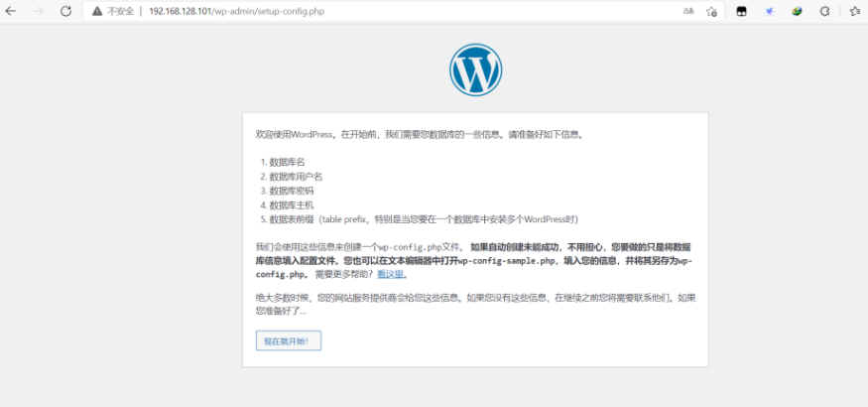Click the blue bird extension icon
This screenshot has width=868, height=407.
[x=770, y=11]
